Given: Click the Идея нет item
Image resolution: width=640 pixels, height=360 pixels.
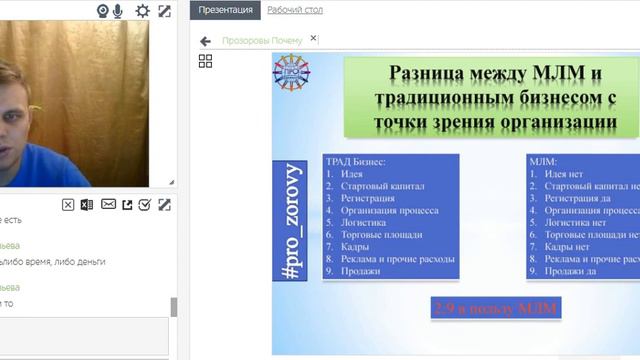Looking at the screenshot, I should (564, 174).
